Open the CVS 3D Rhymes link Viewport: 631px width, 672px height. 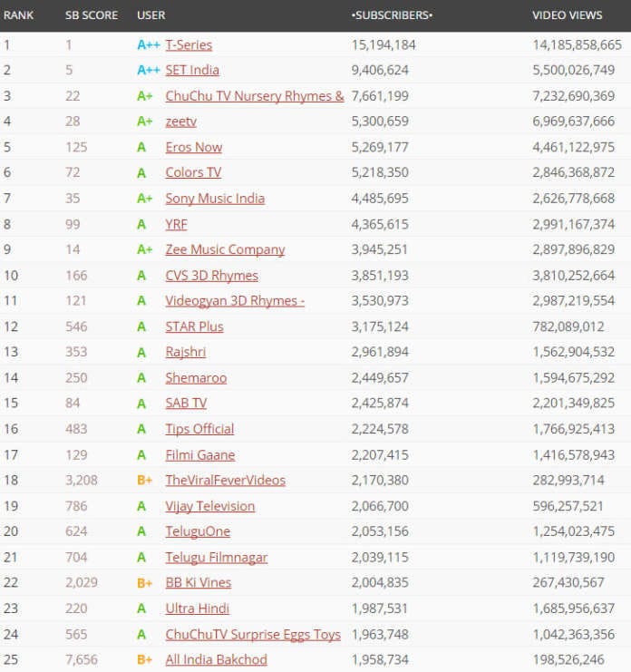click(x=212, y=275)
